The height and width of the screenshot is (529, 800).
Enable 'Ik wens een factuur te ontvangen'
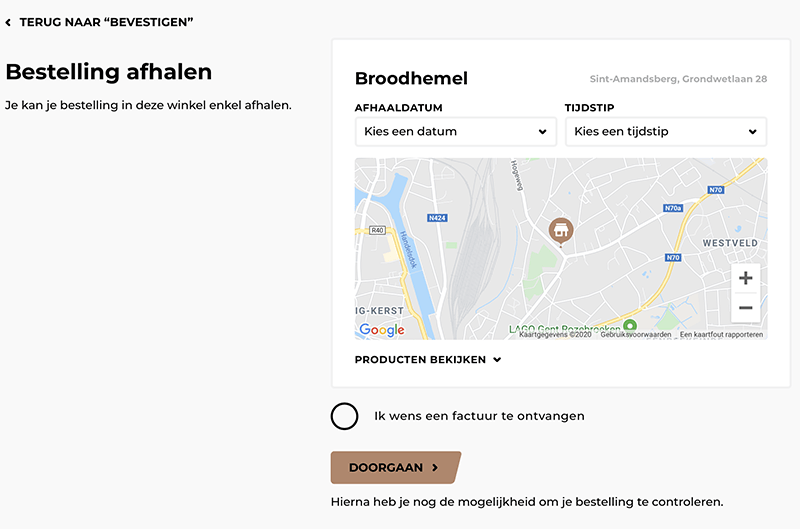tap(344, 416)
